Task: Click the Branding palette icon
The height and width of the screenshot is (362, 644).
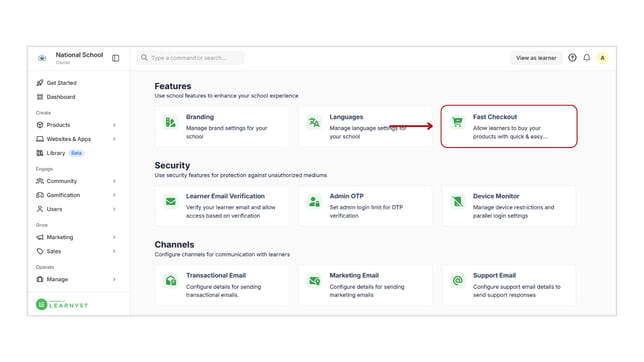Action: click(x=170, y=122)
